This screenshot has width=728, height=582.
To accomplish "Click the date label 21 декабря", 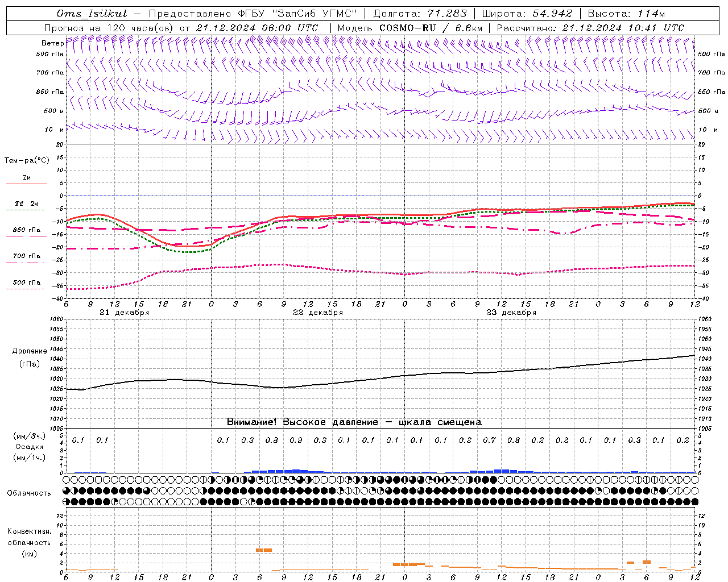I will [x=124, y=313].
